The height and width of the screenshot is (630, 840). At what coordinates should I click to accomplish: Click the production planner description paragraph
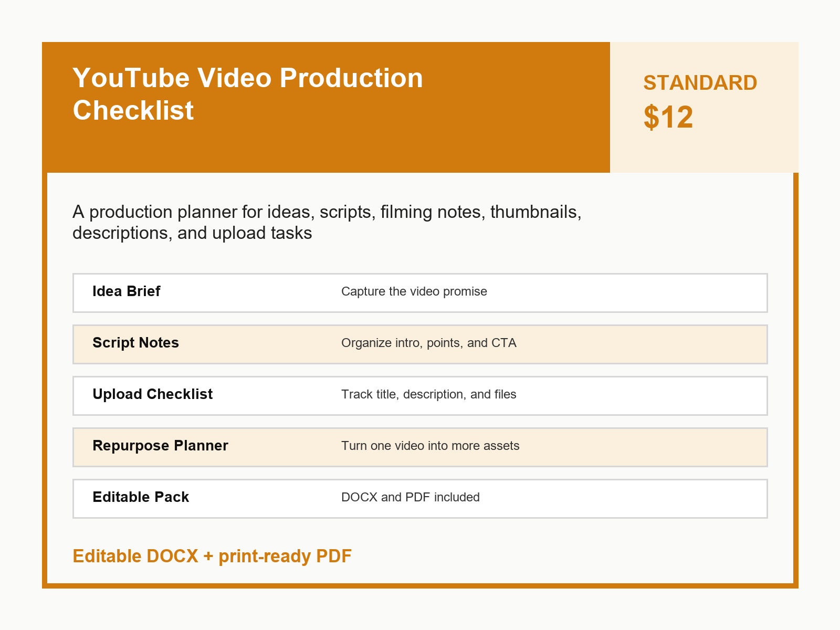tap(327, 222)
